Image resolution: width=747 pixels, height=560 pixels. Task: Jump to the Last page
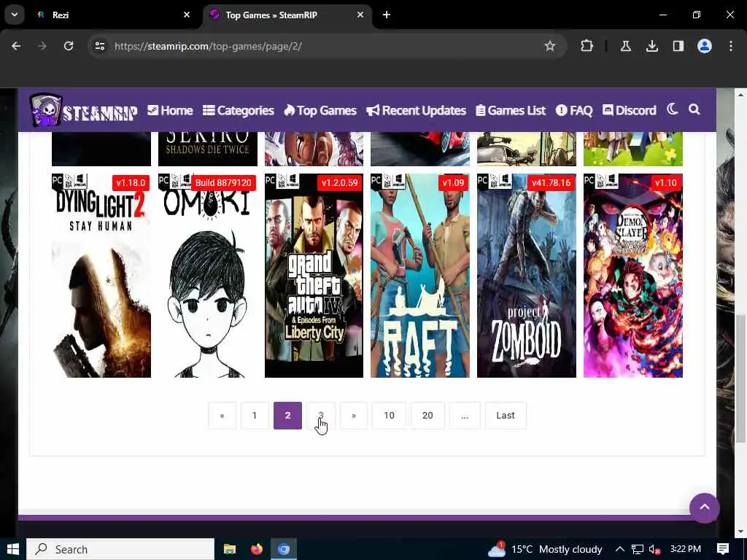point(506,415)
